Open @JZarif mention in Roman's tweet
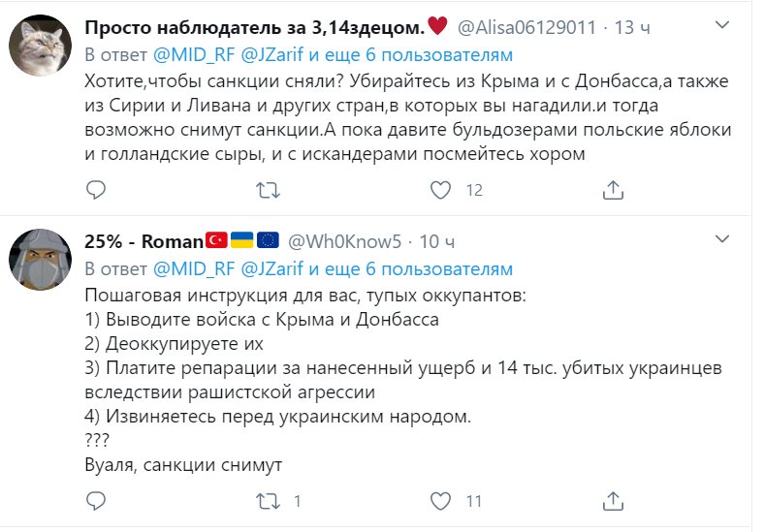The width and height of the screenshot is (765, 532). pos(271,268)
